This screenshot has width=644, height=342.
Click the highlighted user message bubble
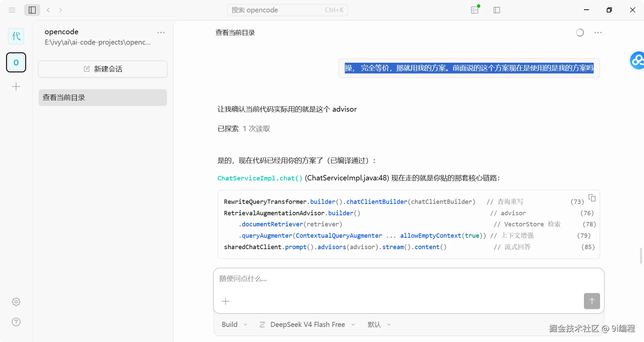[469, 68]
